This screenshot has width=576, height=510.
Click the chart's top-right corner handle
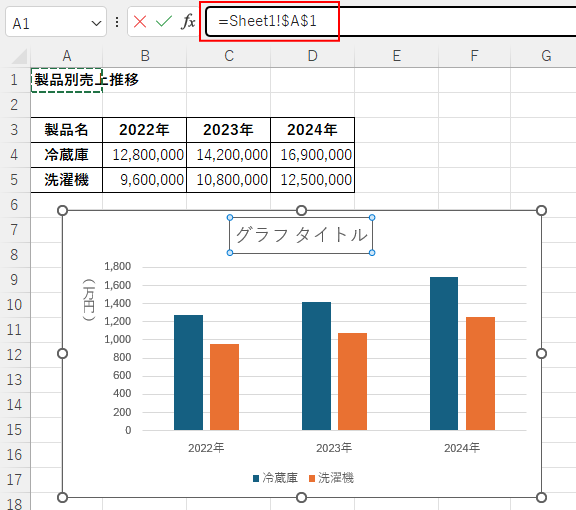541,211
